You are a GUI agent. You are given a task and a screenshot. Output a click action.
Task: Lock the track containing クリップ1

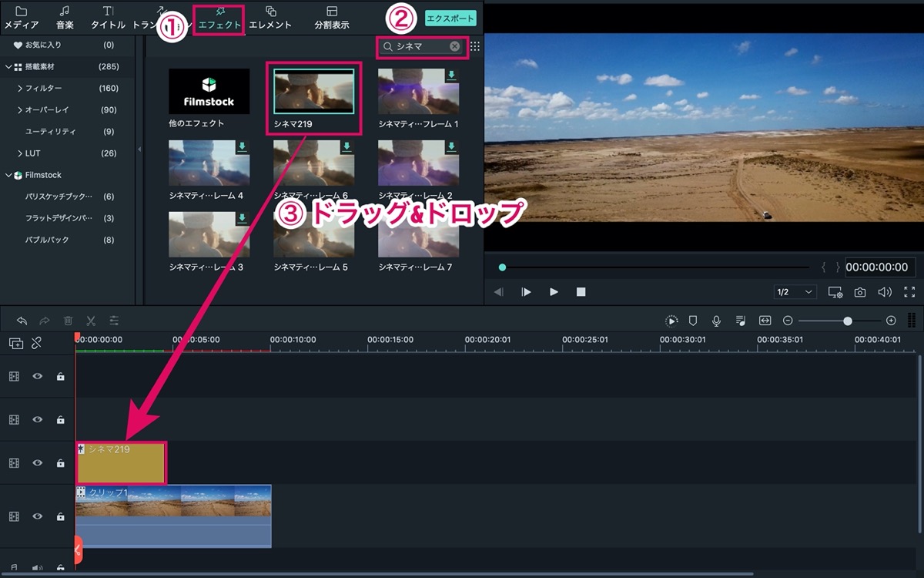60,516
